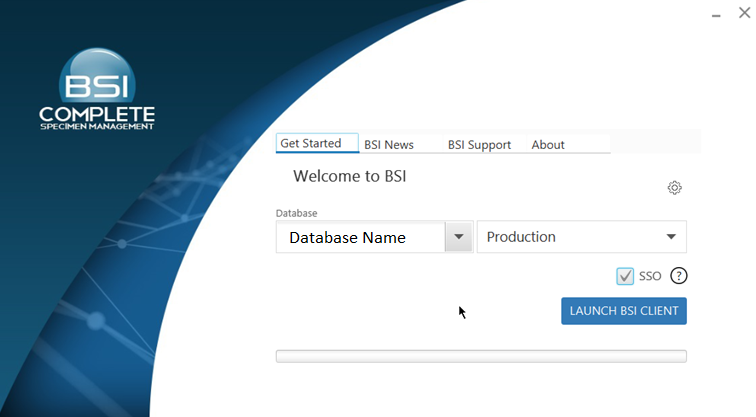Click into the Database Name field
The height and width of the screenshot is (417, 756).
(x=361, y=237)
